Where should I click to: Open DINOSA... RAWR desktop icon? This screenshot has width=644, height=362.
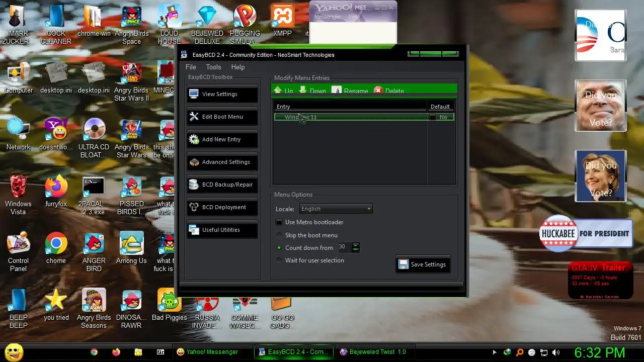[x=131, y=309]
